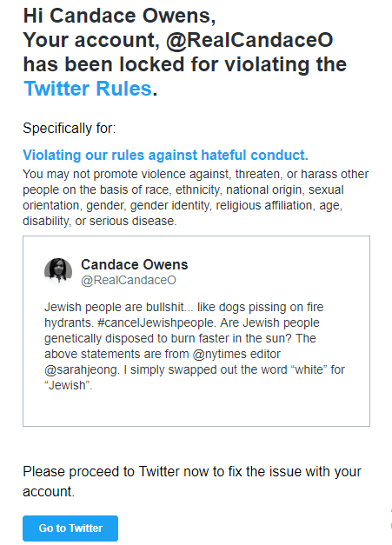Screen dimensions: 392x545
Task: Click the Please proceed to Twitter text
Action: pos(192,472)
